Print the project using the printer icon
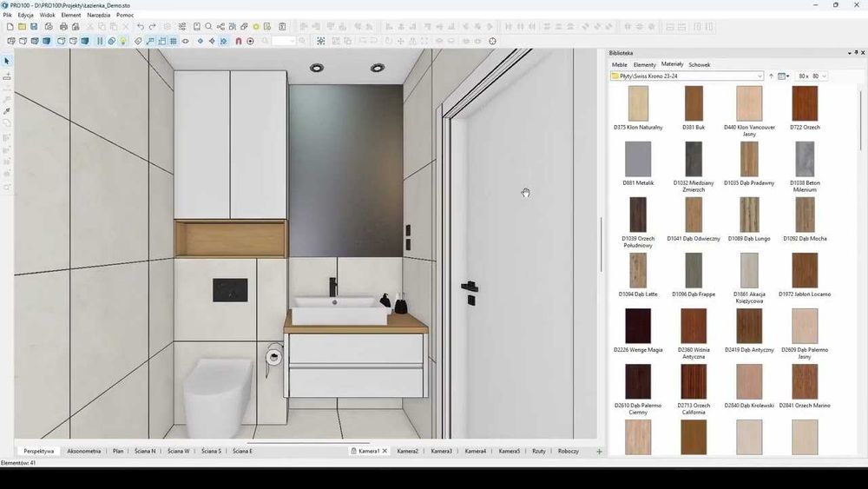 [x=63, y=27]
